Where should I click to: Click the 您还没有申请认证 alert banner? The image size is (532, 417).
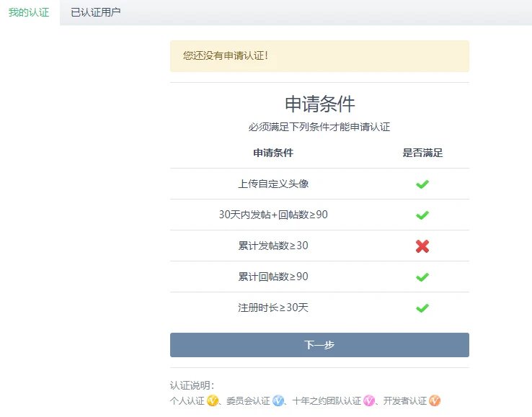(x=319, y=56)
